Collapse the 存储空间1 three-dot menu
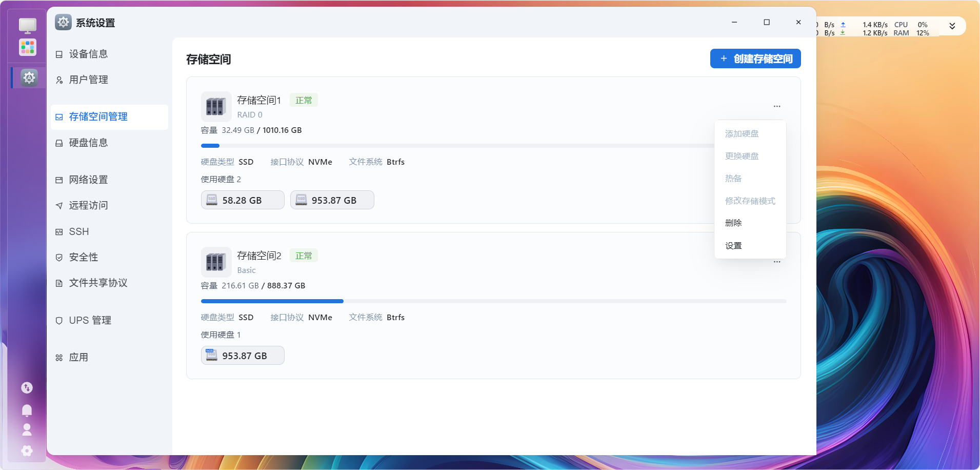 tap(777, 106)
